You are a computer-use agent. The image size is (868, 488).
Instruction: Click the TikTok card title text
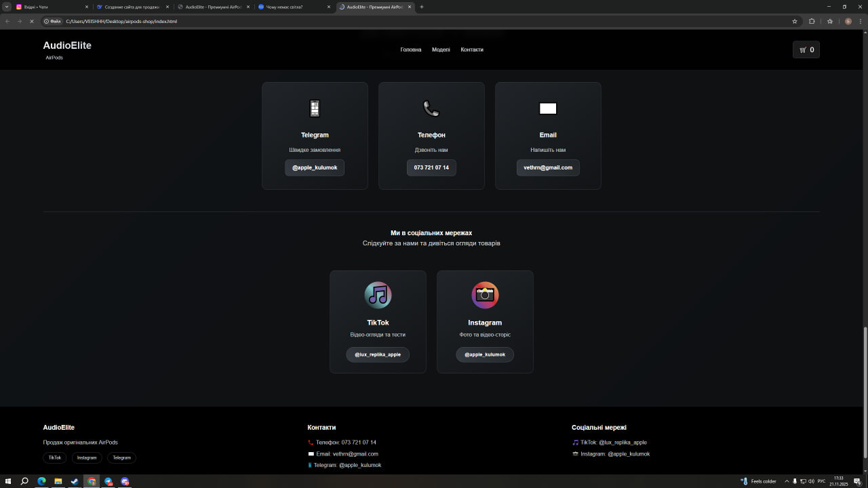[378, 323]
